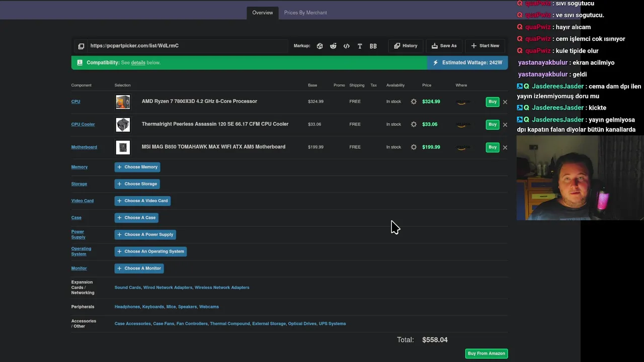The image size is (644, 362).
Task: Open the Power Supply component link
Action: click(x=78, y=234)
